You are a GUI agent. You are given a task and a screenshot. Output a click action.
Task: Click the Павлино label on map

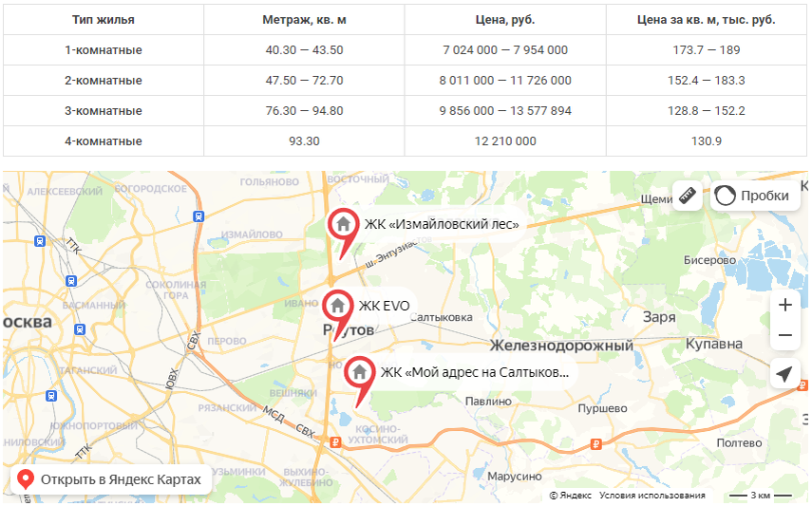pyautogui.click(x=488, y=401)
